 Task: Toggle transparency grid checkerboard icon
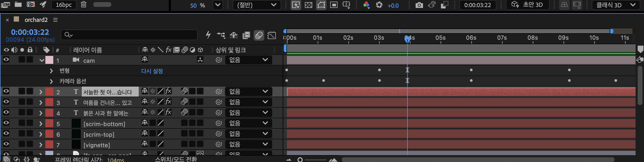(308, 5)
